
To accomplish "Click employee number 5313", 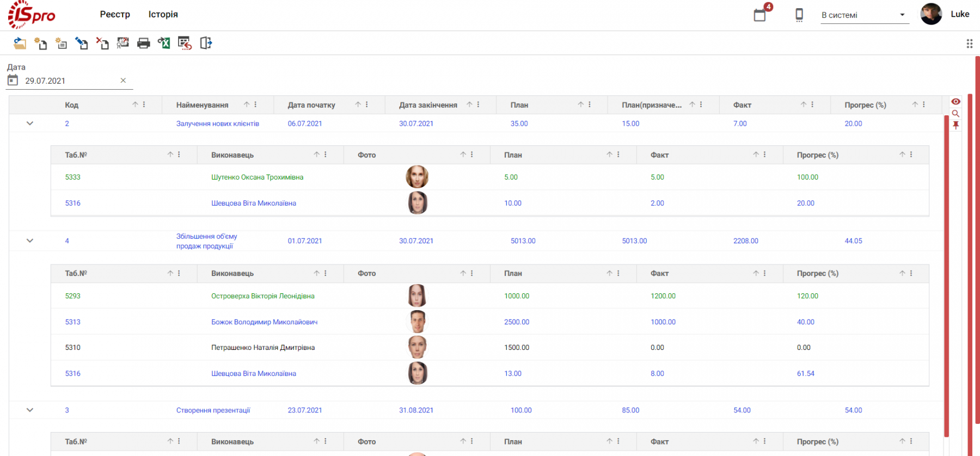I will coord(72,322).
